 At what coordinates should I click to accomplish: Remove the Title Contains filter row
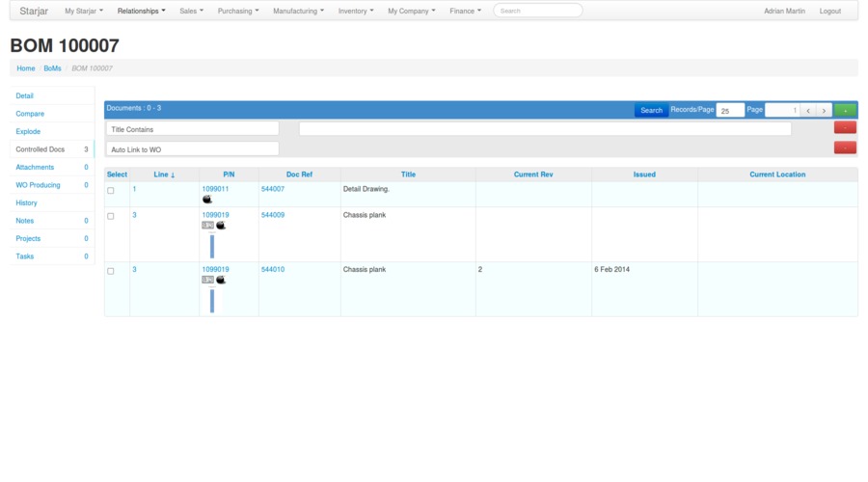tap(845, 128)
